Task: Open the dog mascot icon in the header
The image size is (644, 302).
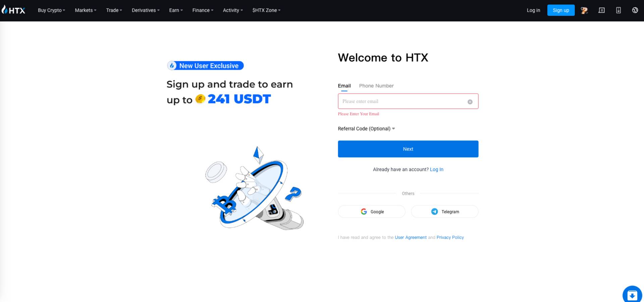Action: 584,10
